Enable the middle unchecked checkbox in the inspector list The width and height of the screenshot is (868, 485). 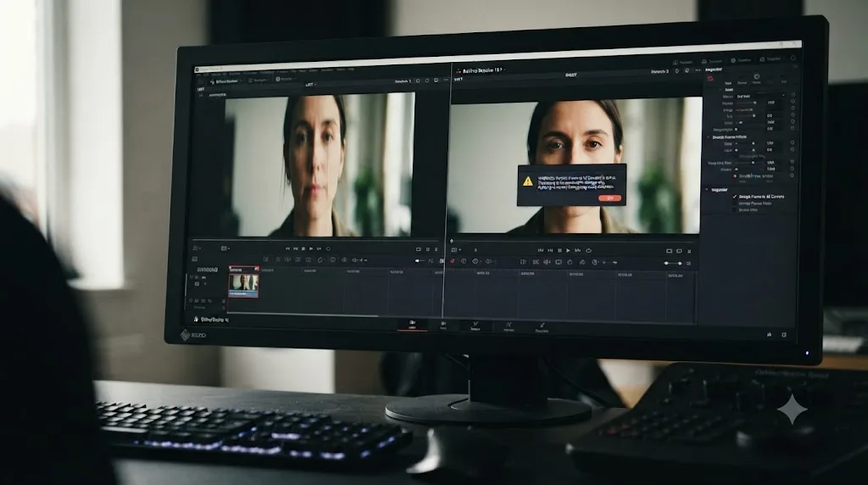tap(735, 203)
